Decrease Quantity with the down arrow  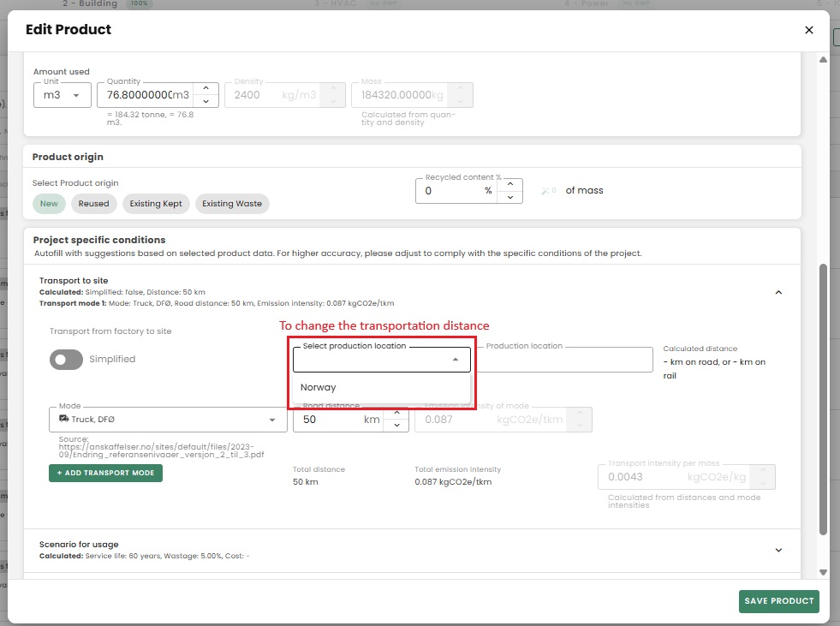[x=206, y=100]
